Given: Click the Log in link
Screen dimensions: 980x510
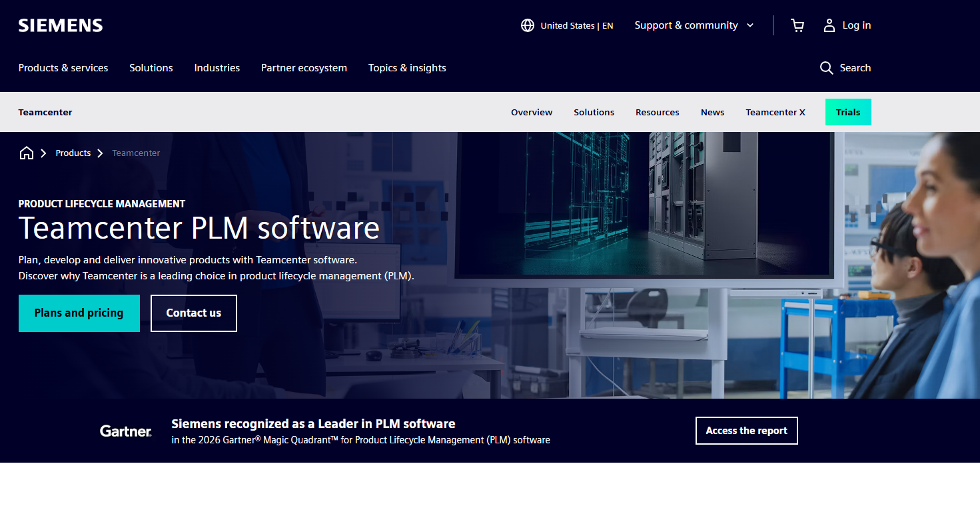Looking at the screenshot, I should (x=857, y=25).
